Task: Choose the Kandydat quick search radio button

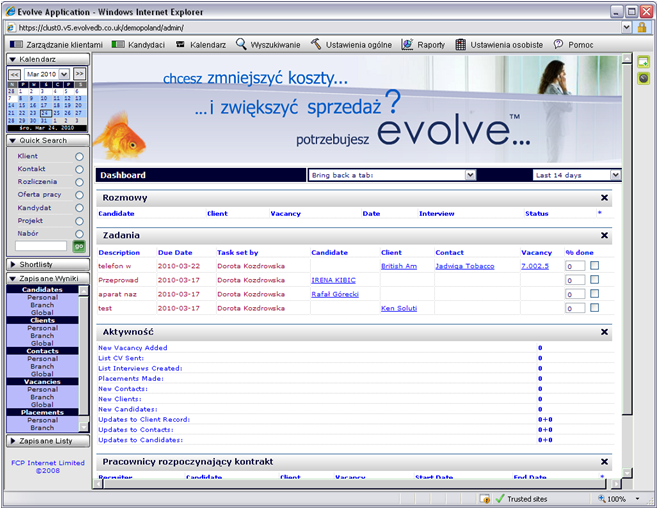Action: 79,208
